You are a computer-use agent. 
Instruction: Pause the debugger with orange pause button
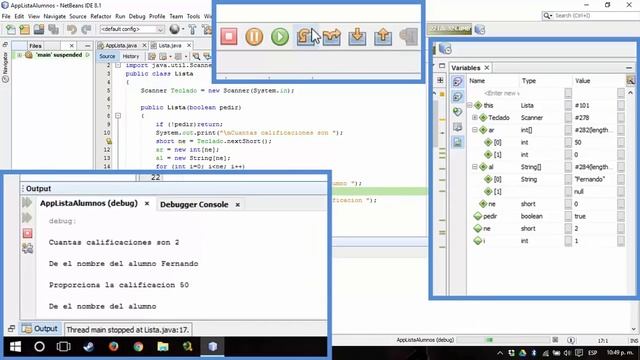point(254,36)
